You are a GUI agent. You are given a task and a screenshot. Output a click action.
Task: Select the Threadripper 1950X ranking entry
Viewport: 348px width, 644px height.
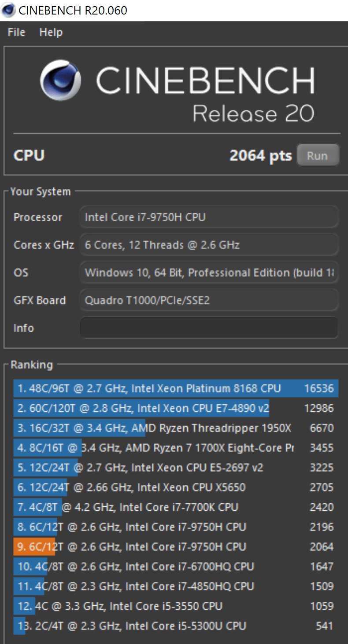coord(175,428)
